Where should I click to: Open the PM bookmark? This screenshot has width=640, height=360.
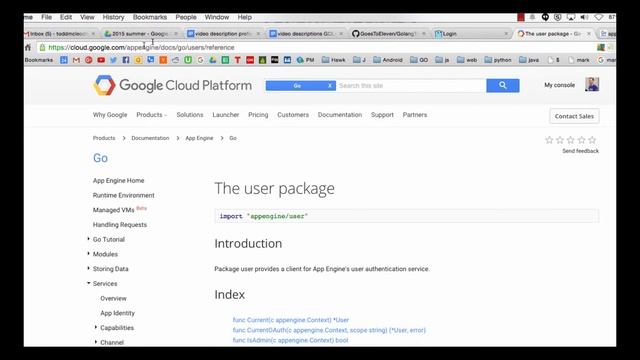coord(305,60)
